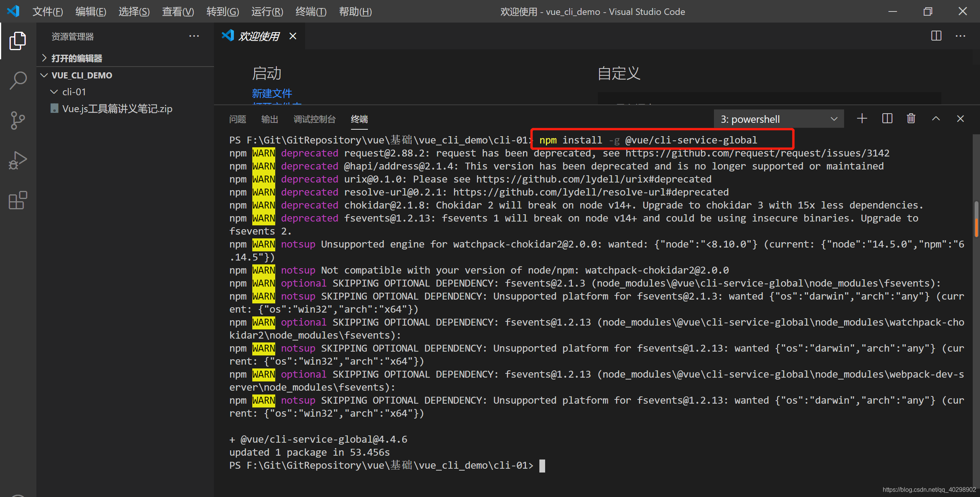Click the terminal scrollbar thumb
This screenshot has width=980, height=497.
pos(977,219)
